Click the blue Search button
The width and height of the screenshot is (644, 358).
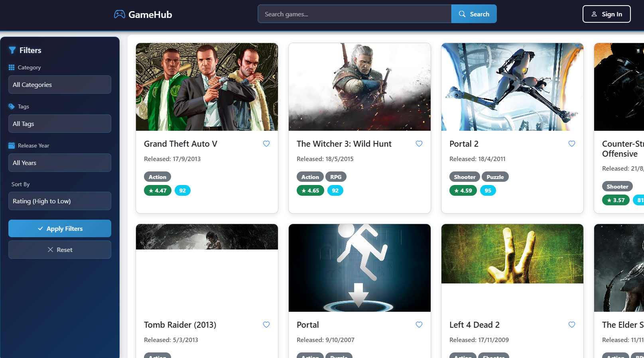click(x=474, y=14)
